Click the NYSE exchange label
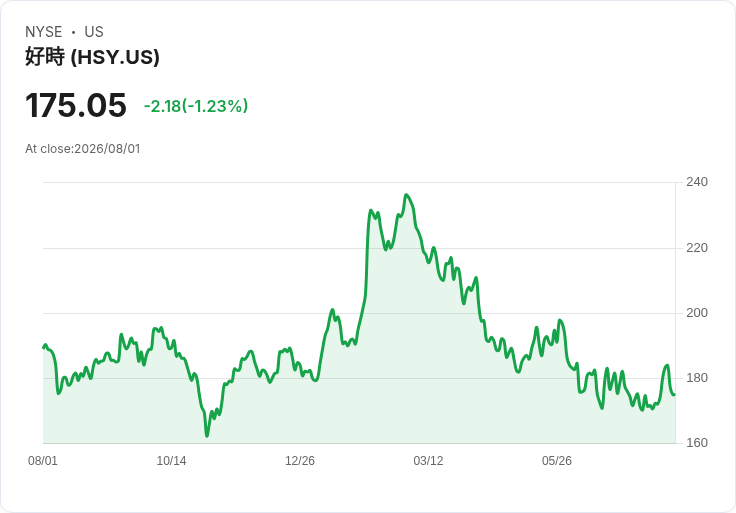The width and height of the screenshot is (736, 513). click(44, 32)
